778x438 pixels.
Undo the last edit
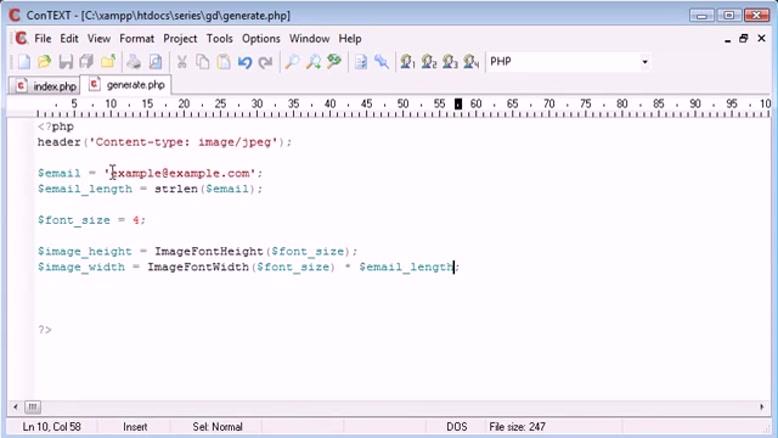(245, 62)
